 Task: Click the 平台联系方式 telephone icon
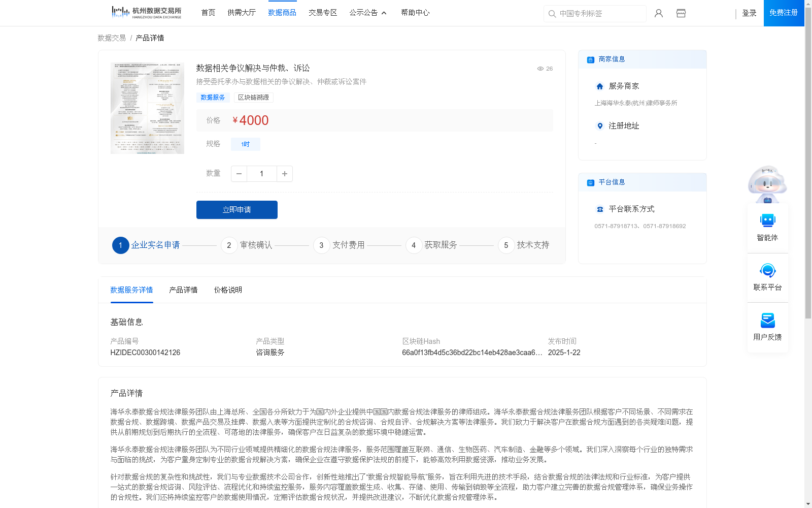tap(600, 209)
